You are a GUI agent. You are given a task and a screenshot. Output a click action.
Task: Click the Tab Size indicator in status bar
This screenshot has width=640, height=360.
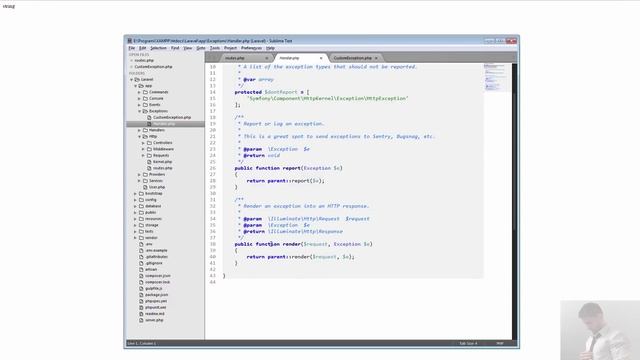(x=468, y=343)
